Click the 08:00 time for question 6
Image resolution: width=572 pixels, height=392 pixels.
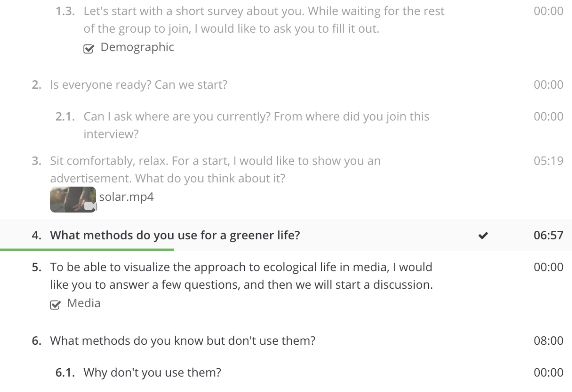(549, 341)
